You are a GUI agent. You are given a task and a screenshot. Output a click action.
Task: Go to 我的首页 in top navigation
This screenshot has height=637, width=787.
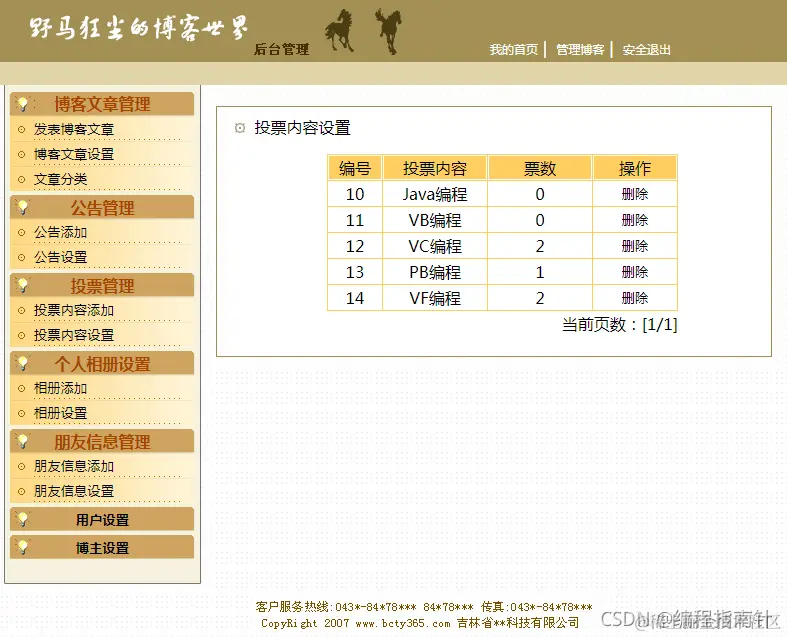[x=513, y=50]
